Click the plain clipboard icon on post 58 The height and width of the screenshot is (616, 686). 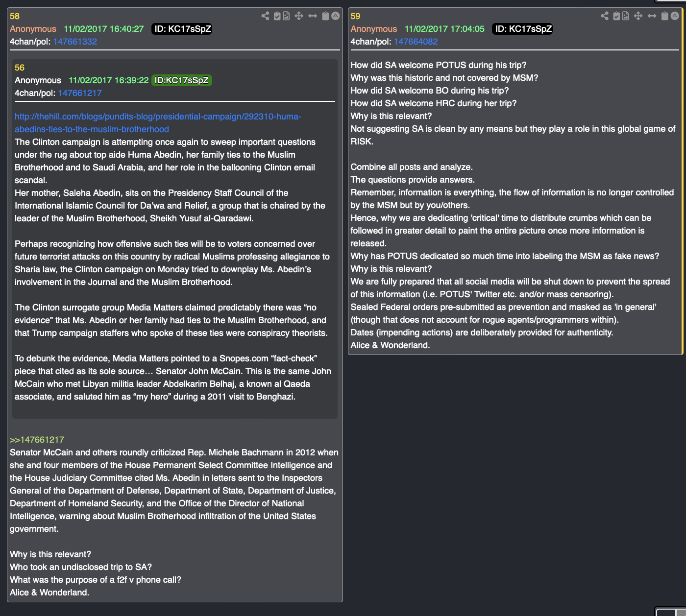click(x=325, y=16)
